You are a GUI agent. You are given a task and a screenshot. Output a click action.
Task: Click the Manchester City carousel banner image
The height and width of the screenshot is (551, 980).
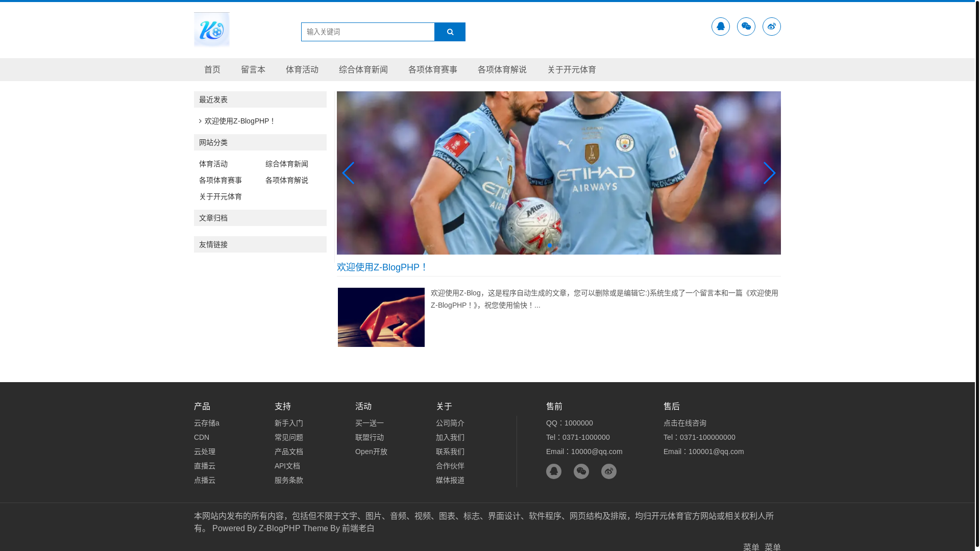click(x=559, y=173)
